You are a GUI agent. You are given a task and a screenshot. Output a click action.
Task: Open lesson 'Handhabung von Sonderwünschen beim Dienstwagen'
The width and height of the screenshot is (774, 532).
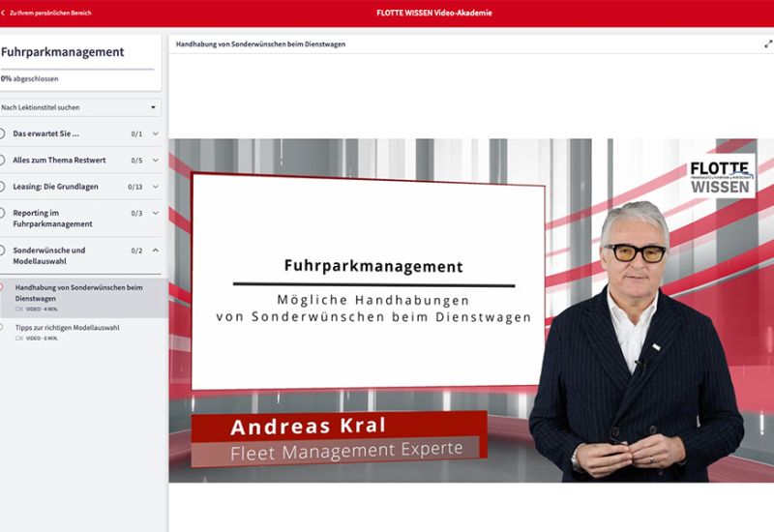(x=84, y=298)
